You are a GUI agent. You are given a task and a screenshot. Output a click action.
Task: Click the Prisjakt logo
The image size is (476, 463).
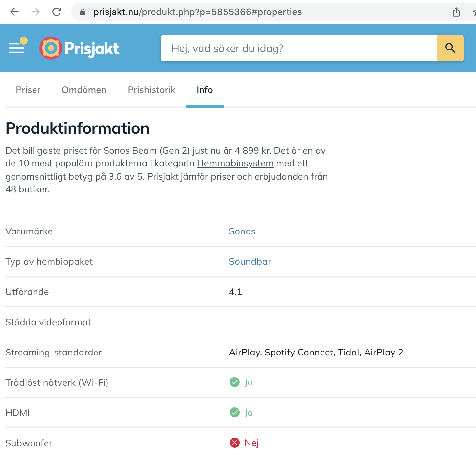click(x=79, y=48)
